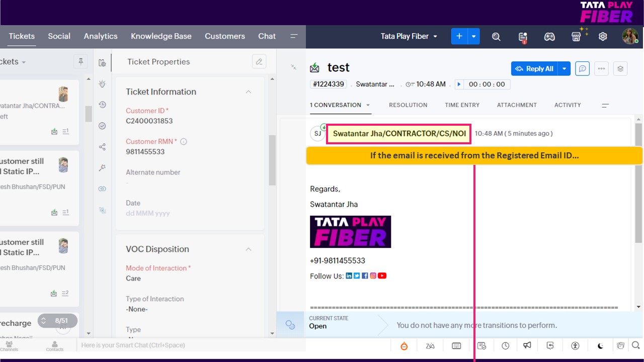Collapse the ticket detail panel arrows icon
This screenshot has height=362, width=644.
pyautogui.click(x=294, y=67)
